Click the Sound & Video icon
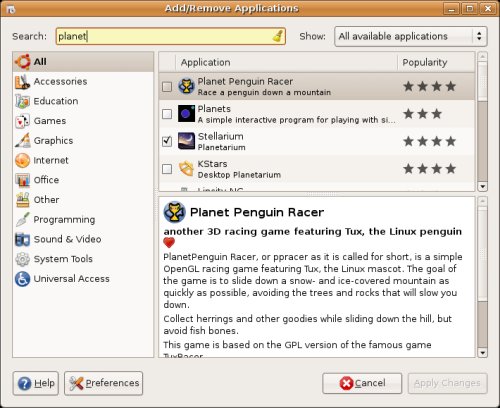 tap(23, 239)
